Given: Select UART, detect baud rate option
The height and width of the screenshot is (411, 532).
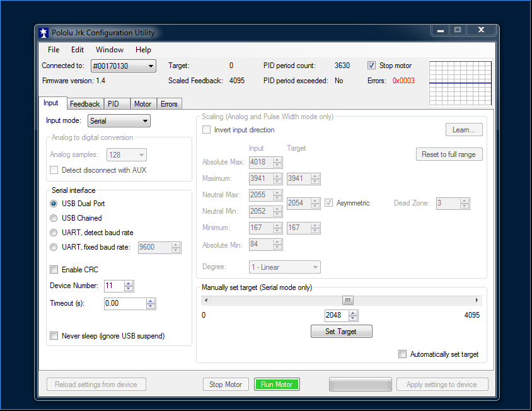Looking at the screenshot, I should pyautogui.click(x=54, y=233).
